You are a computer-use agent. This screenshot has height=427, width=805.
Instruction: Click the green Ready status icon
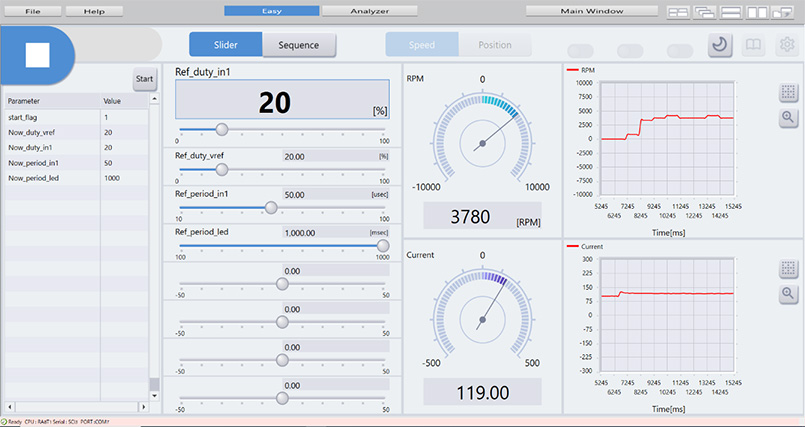[x=4, y=422]
